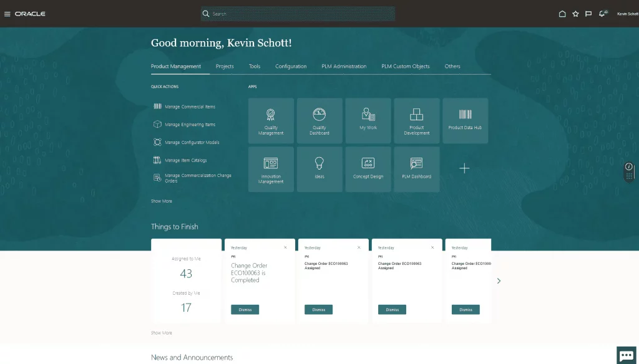Open the Ideas lightbulb app
The width and height of the screenshot is (639, 364).
(319, 169)
